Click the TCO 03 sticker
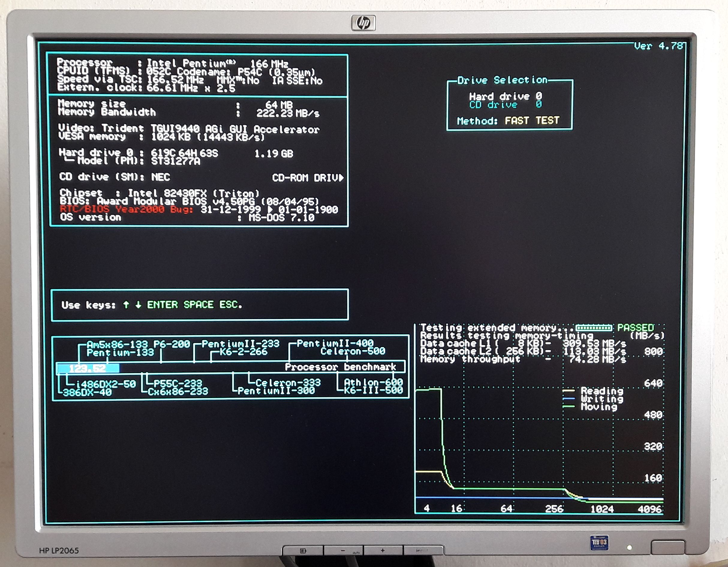The width and height of the screenshot is (728, 567). 599,543
